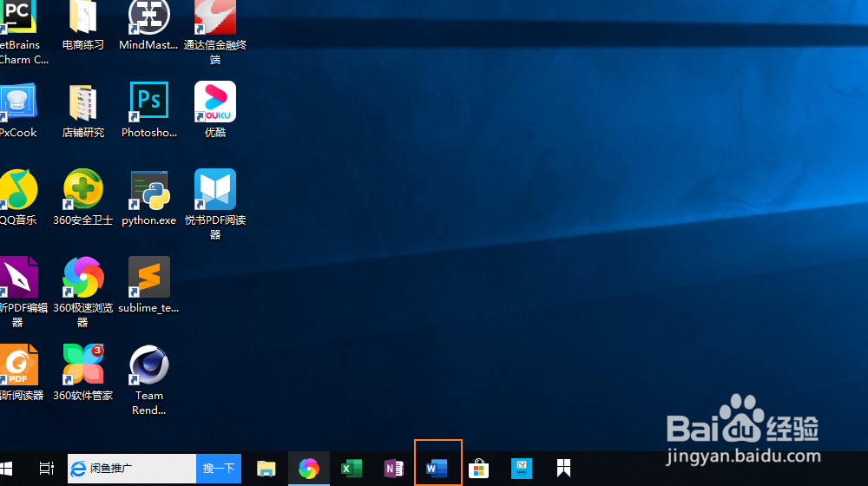This screenshot has width=868, height=486.
Task: Open Microsoft Store from the taskbar
Action: click(x=479, y=469)
